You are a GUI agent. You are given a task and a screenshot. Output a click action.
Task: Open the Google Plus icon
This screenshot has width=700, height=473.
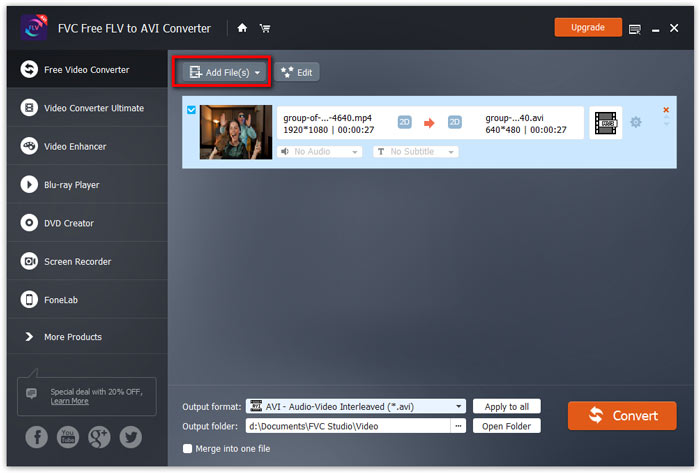click(99, 437)
